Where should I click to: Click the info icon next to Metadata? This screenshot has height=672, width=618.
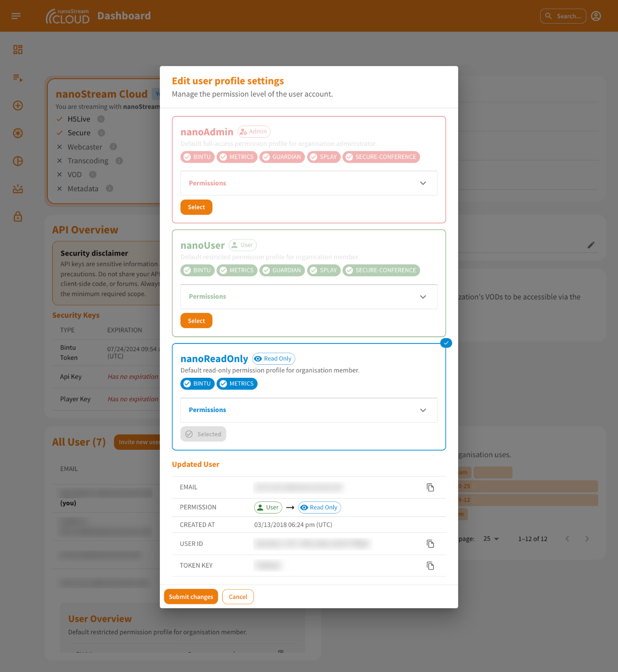(110, 188)
